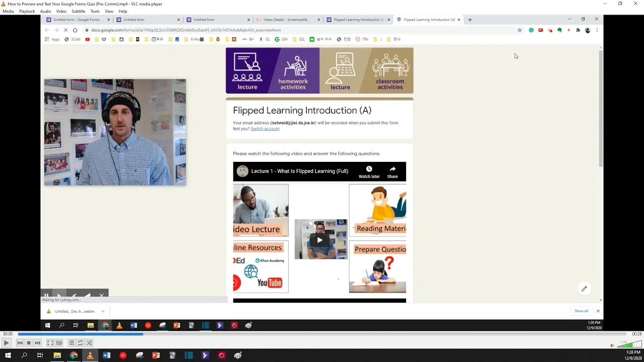Click the webcam presenter thumbnail
This screenshot has height=362, width=644.
tap(115, 132)
